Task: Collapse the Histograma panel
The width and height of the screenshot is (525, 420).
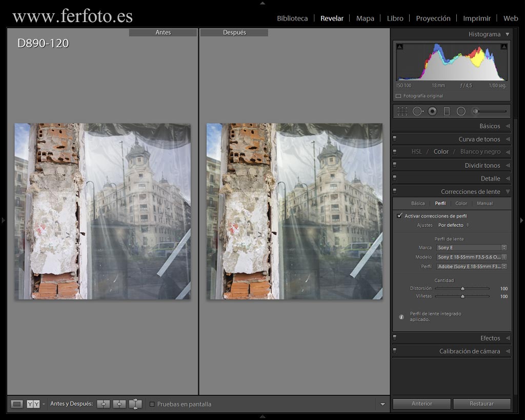Action: coord(508,34)
